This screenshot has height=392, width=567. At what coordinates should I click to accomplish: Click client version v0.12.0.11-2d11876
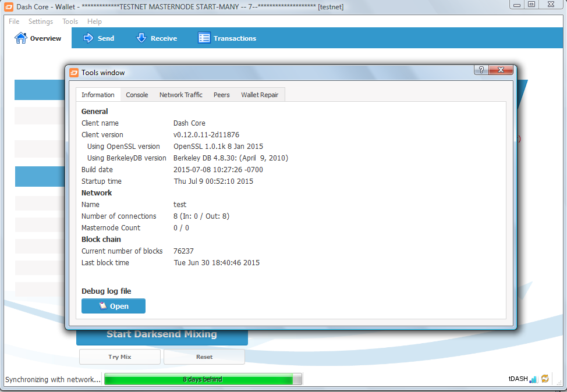click(206, 135)
